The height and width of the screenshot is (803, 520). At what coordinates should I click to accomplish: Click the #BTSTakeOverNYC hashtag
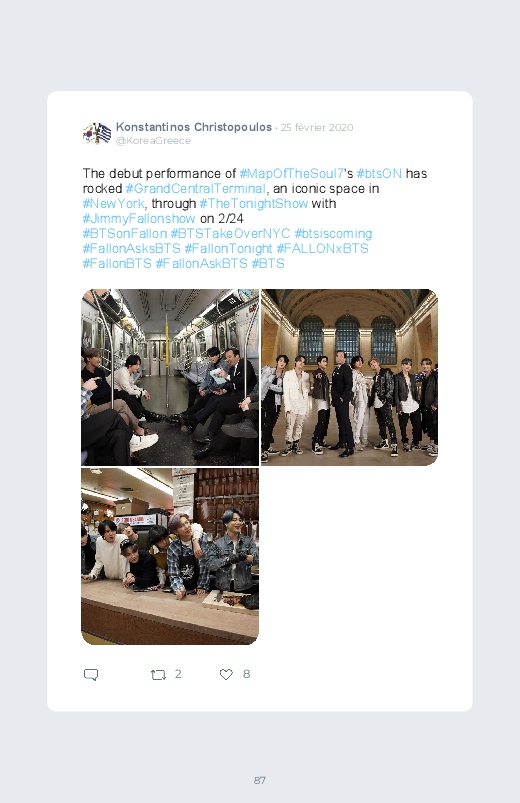[x=231, y=234]
